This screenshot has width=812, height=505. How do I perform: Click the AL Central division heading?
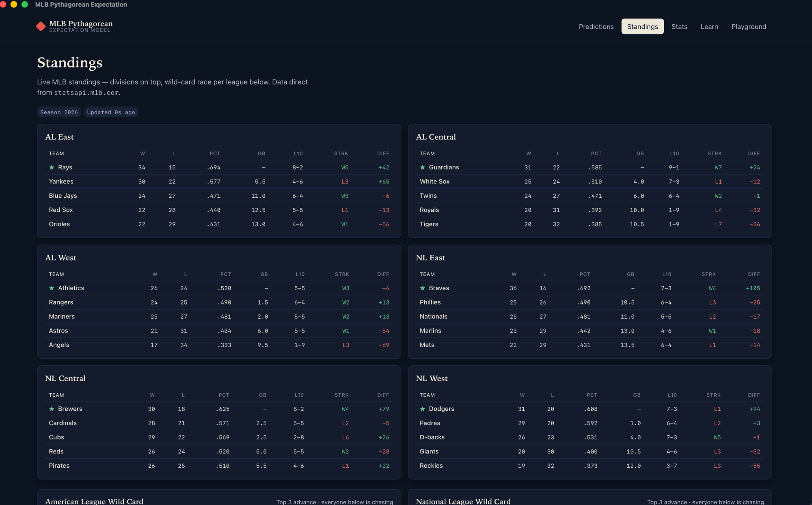[x=436, y=137]
